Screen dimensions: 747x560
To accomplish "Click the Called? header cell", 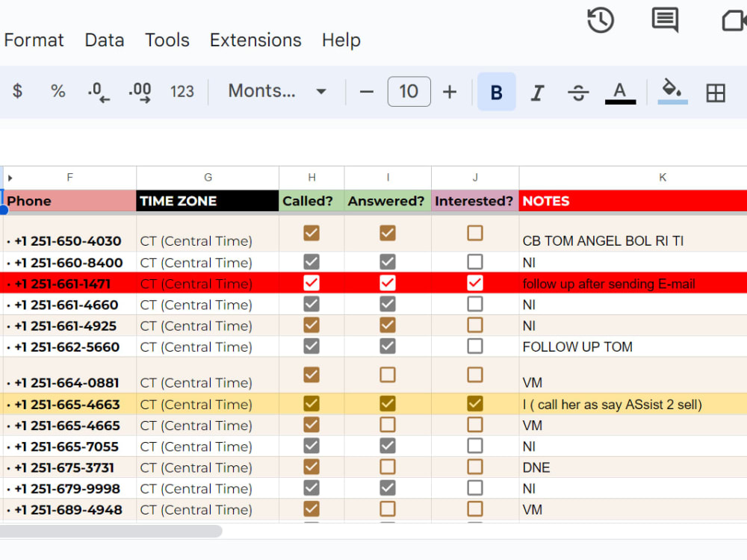I will 311,201.
